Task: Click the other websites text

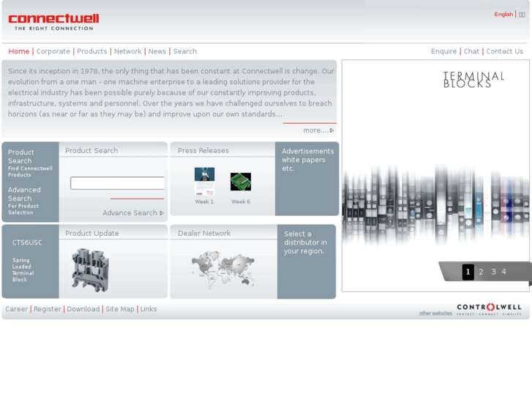Action: click(435, 313)
